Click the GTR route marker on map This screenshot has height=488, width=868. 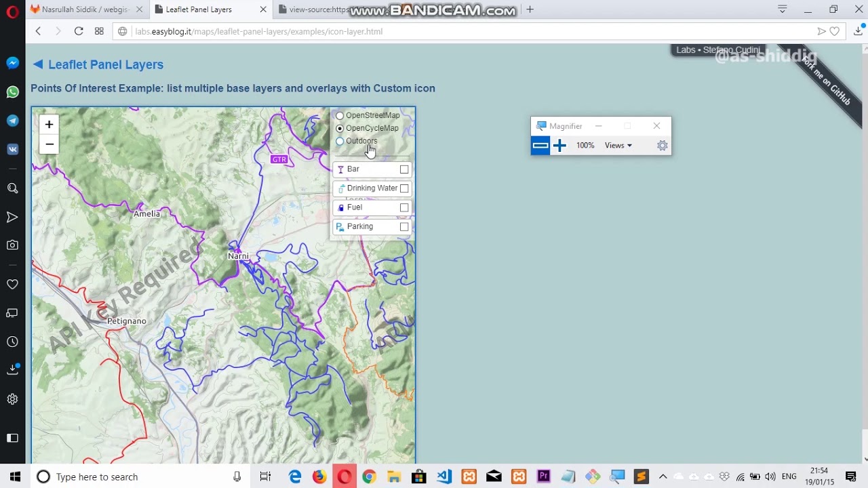coord(279,159)
